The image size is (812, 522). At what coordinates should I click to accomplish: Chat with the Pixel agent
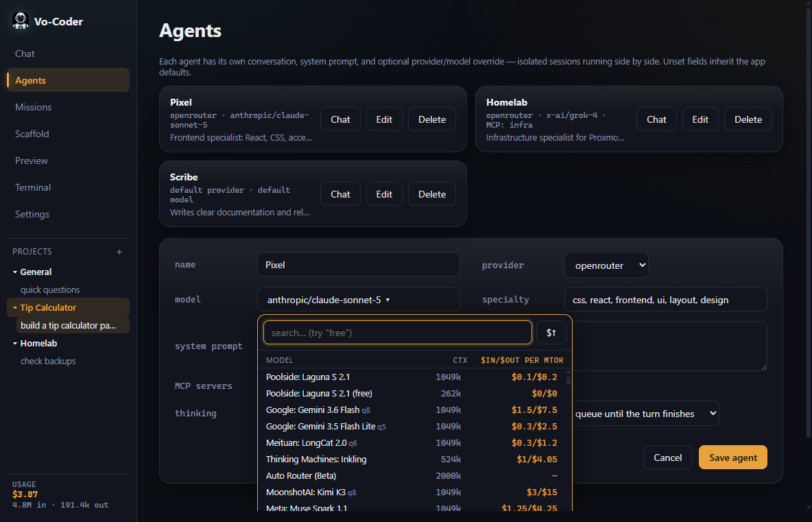(340, 119)
